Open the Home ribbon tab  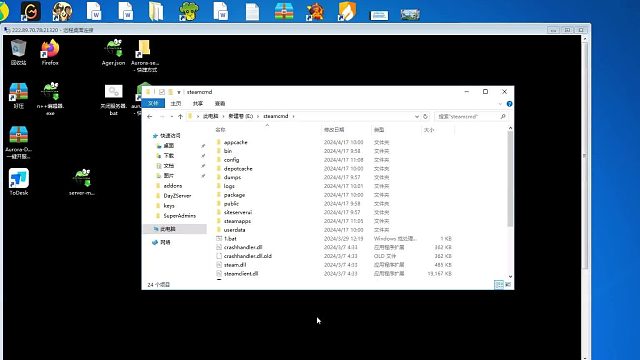(x=176, y=103)
